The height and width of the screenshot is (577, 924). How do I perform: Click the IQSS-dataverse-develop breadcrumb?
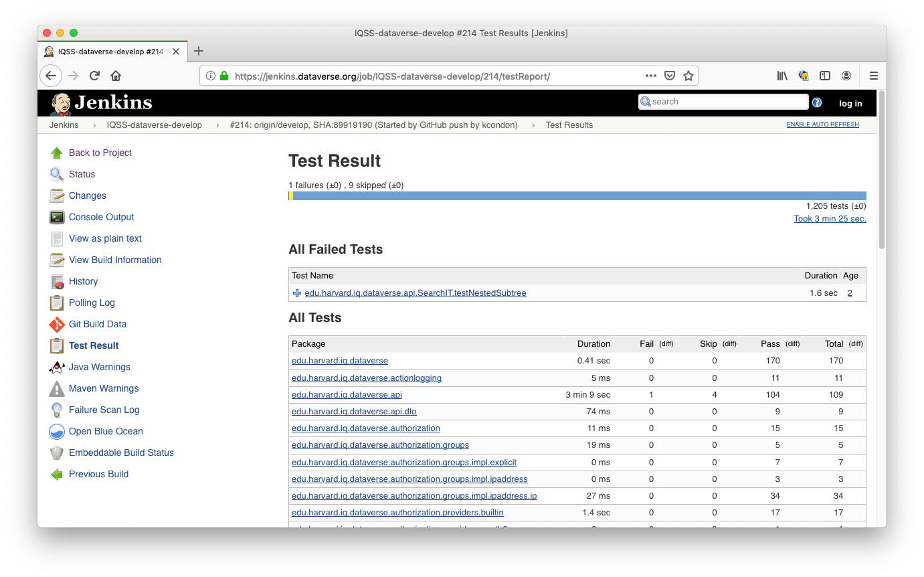(154, 125)
